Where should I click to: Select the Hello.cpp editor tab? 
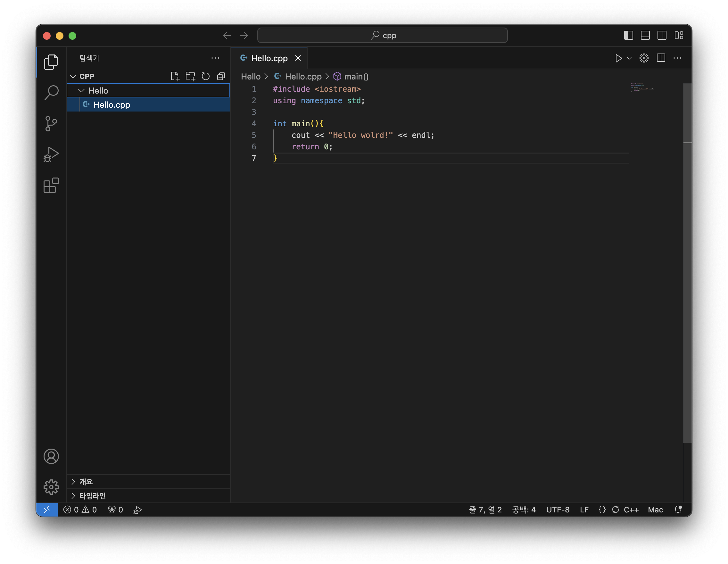pyautogui.click(x=269, y=58)
